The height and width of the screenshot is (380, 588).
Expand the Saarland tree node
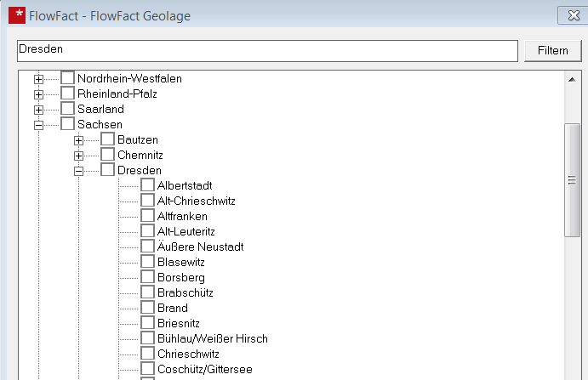coord(38,110)
